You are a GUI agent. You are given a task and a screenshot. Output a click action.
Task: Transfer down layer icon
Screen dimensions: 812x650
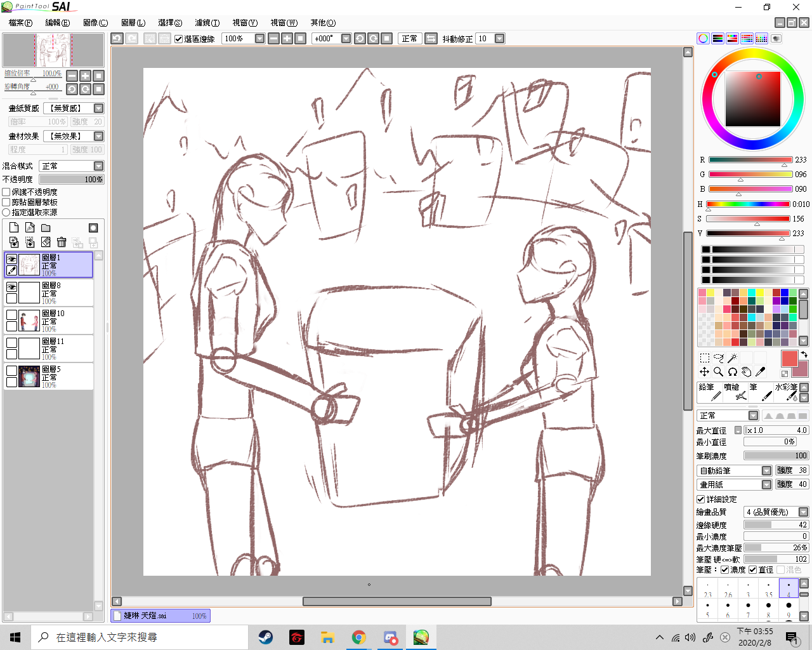click(14, 242)
